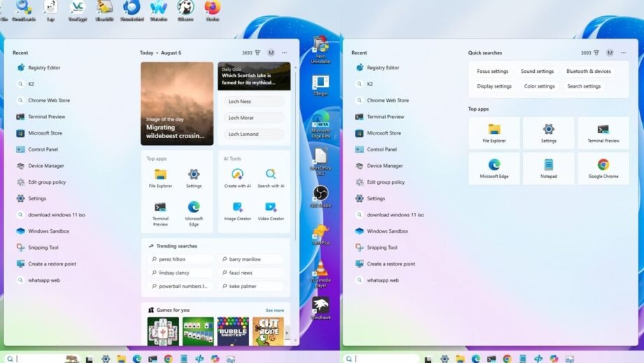Click rewards points 3693 in right panel

(x=590, y=53)
